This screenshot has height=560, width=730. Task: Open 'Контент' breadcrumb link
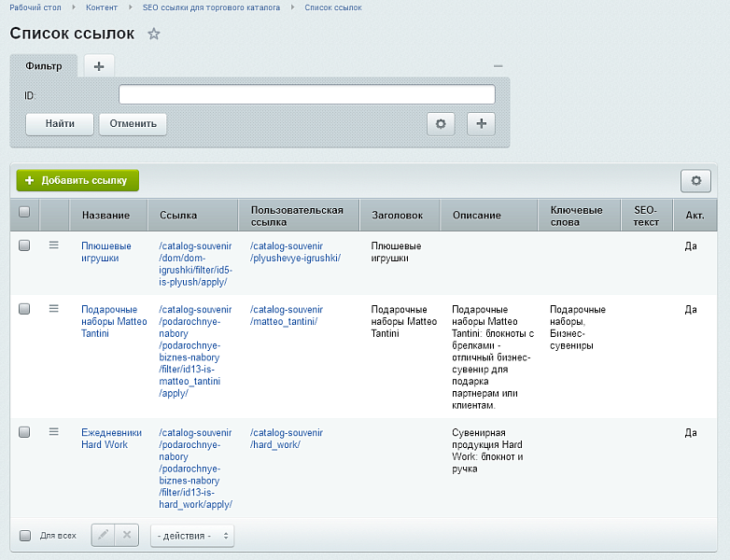102,7
